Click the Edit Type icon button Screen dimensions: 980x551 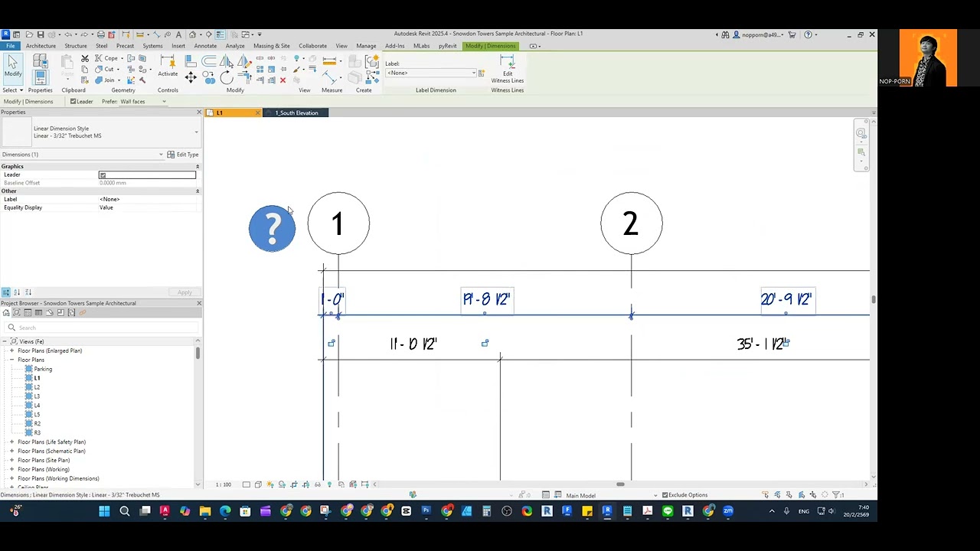coord(182,155)
